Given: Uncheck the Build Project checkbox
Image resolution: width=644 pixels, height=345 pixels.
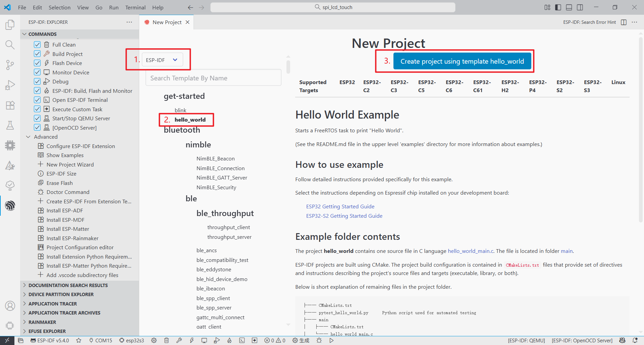Looking at the screenshot, I should pyautogui.click(x=37, y=54).
